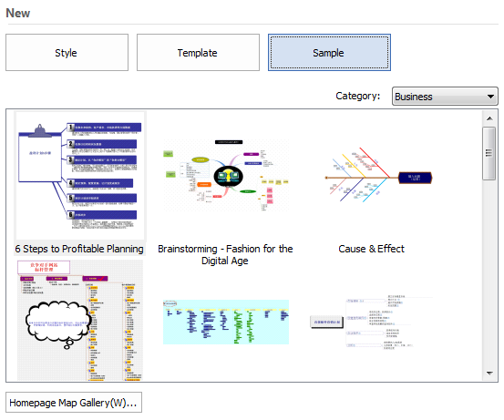Click the scrollbar track below the thumb
The width and height of the screenshot is (504, 420).
(x=489, y=273)
